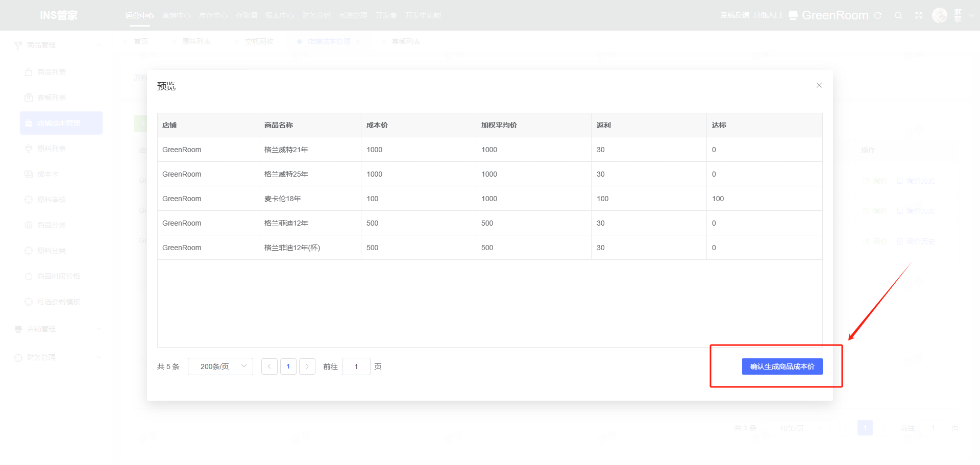980x465 pixels.
Task: Switch to 空瓶回收 page tab
Action: 259,41
